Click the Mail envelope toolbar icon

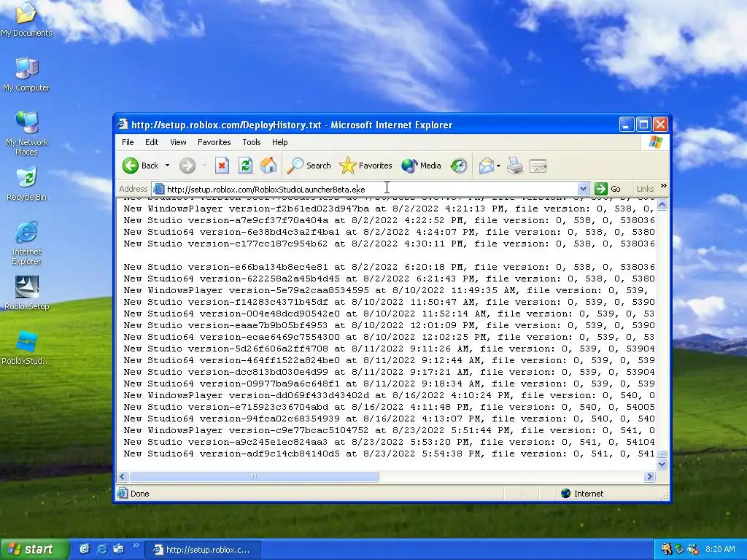coord(487,166)
